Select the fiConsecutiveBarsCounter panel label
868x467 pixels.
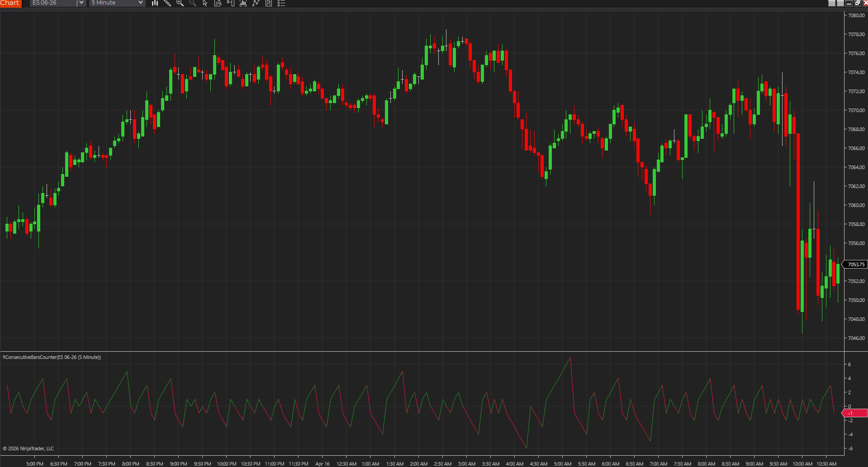point(51,357)
